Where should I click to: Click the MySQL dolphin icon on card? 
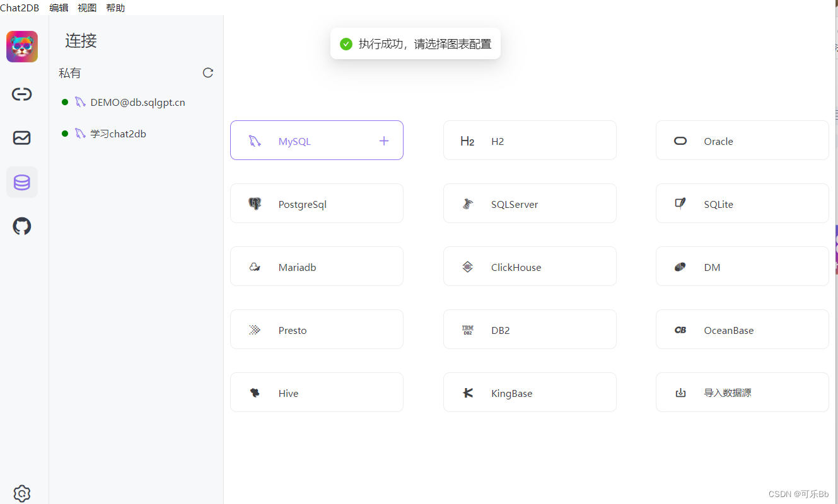(255, 141)
